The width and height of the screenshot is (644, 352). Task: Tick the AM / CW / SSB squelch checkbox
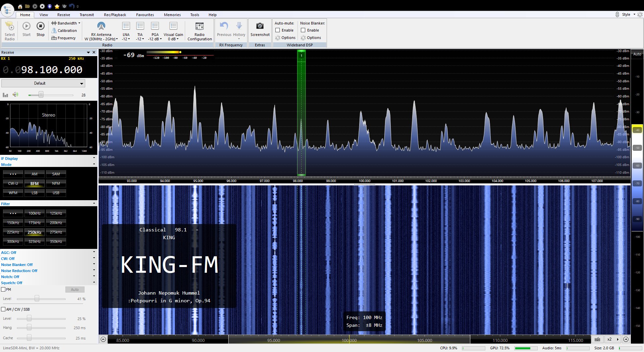pos(3,309)
